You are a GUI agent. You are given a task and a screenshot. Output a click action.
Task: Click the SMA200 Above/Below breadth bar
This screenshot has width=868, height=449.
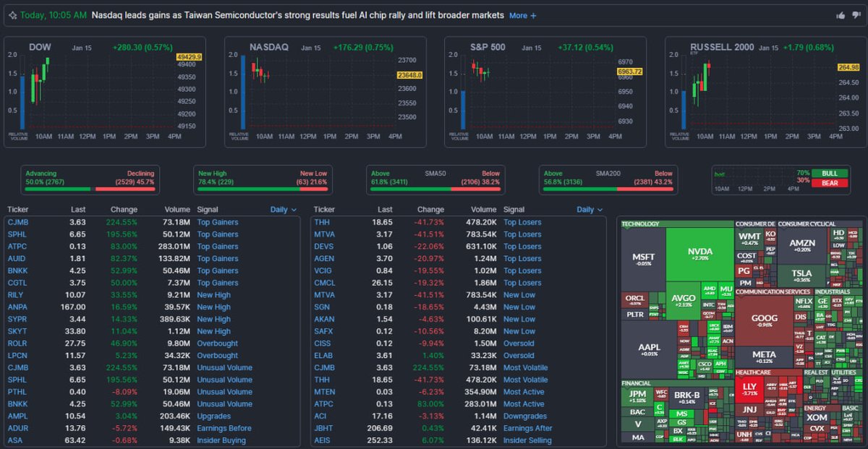(x=608, y=179)
